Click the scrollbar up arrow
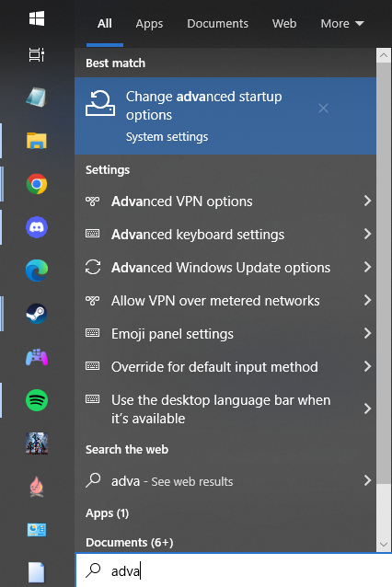The image size is (392, 587). tap(384, 55)
